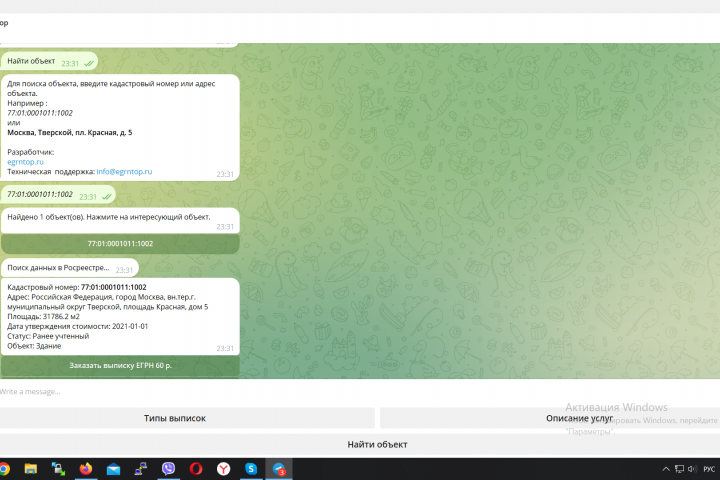Show hidden tray icons chevron
The width and height of the screenshot is (720, 480).
pyautogui.click(x=666, y=469)
